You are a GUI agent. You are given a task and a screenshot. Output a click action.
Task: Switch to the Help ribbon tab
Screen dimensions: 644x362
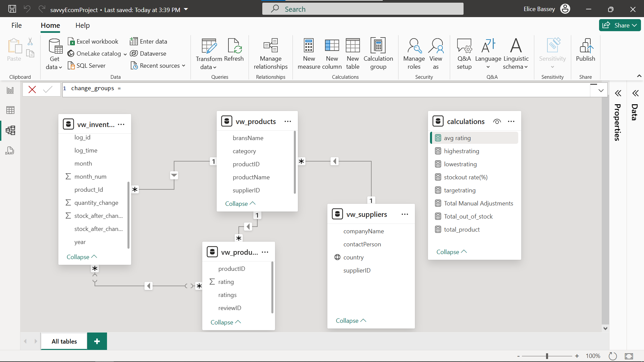point(83,25)
